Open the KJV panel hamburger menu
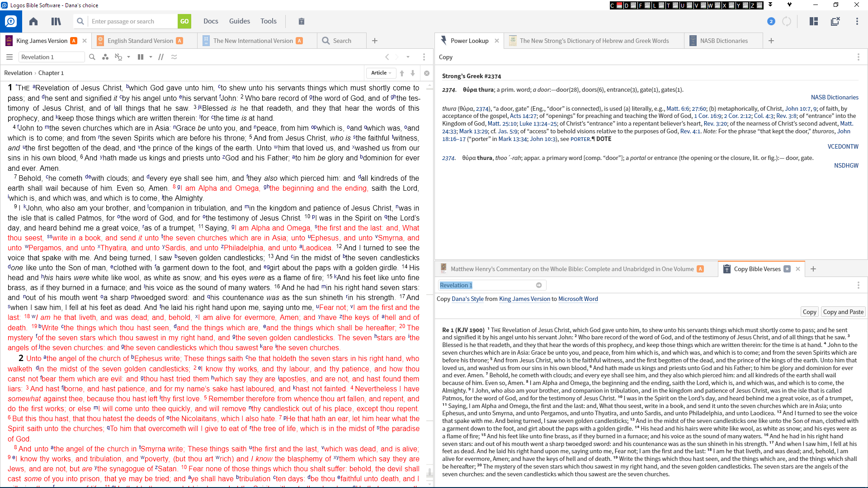Viewport: 868px width, 488px height. pos(9,57)
